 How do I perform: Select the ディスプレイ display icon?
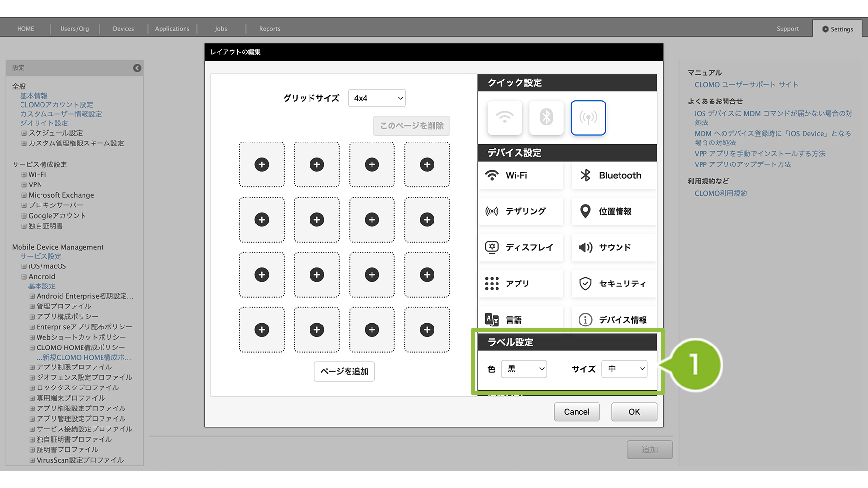pyautogui.click(x=492, y=247)
